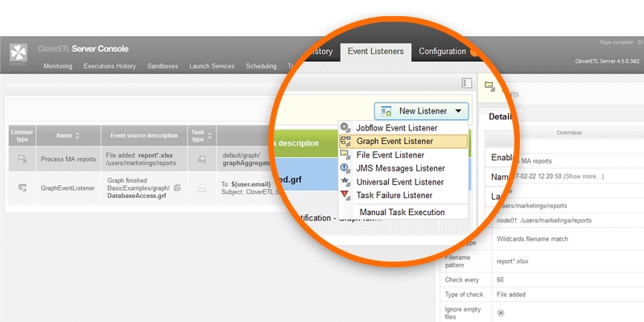Open the Monitoring tab
Image resolution: width=644 pixels, height=322 pixels.
click(x=58, y=66)
